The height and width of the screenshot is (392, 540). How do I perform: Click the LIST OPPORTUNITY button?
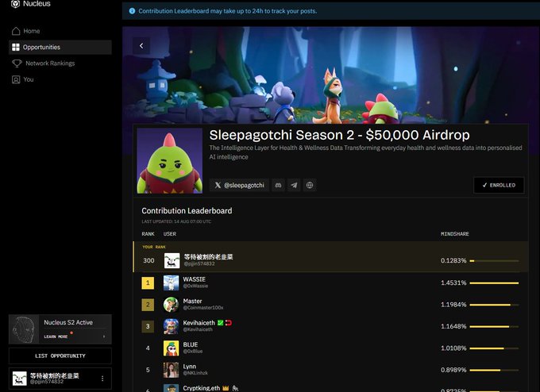(60, 355)
